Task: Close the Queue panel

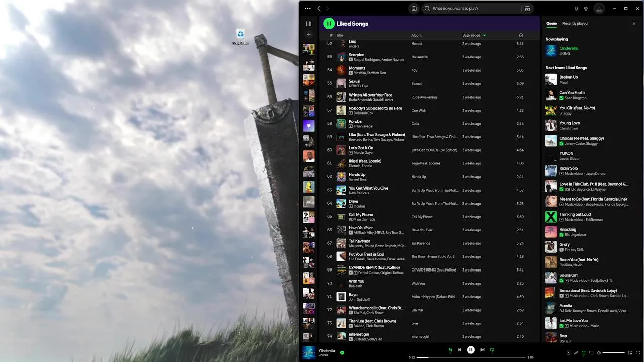Action: coord(634,24)
